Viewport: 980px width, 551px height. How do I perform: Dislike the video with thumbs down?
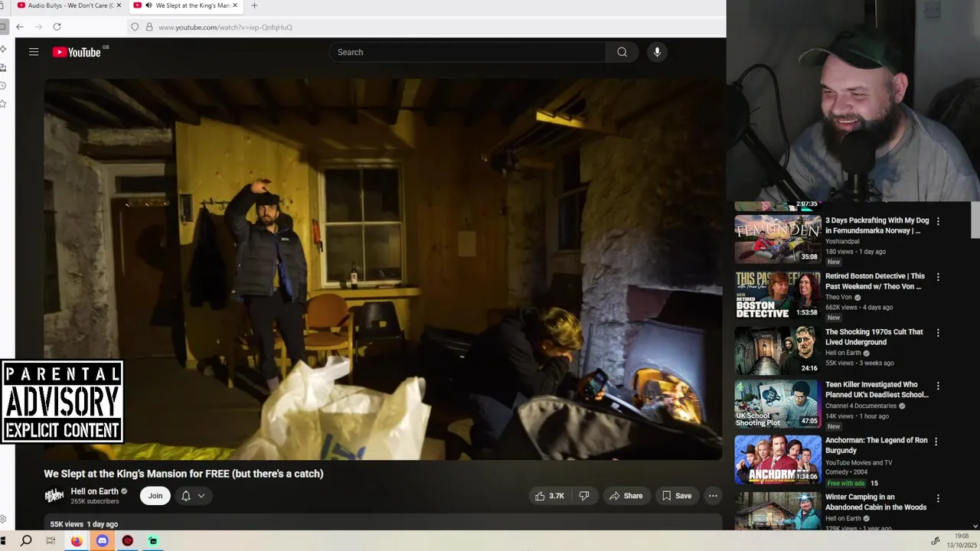coord(584,496)
